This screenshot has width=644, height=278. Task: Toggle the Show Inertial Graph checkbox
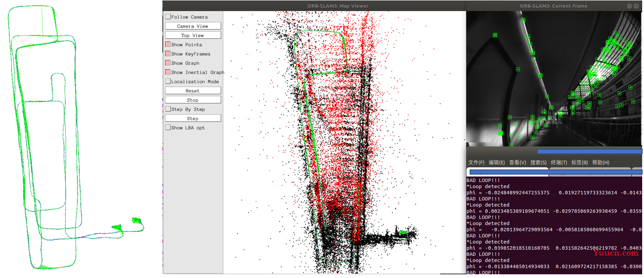(168, 73)
